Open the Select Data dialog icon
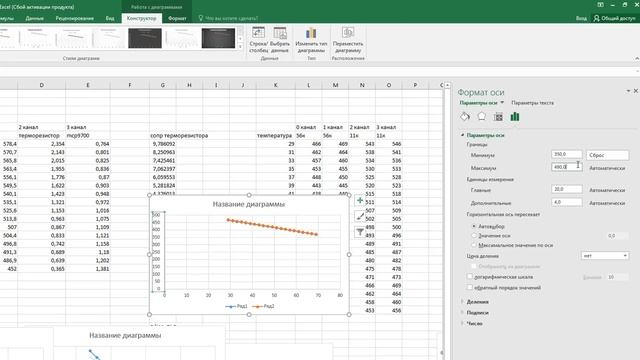The height and width of the screenshot is (360, 640). coord(280,33)
